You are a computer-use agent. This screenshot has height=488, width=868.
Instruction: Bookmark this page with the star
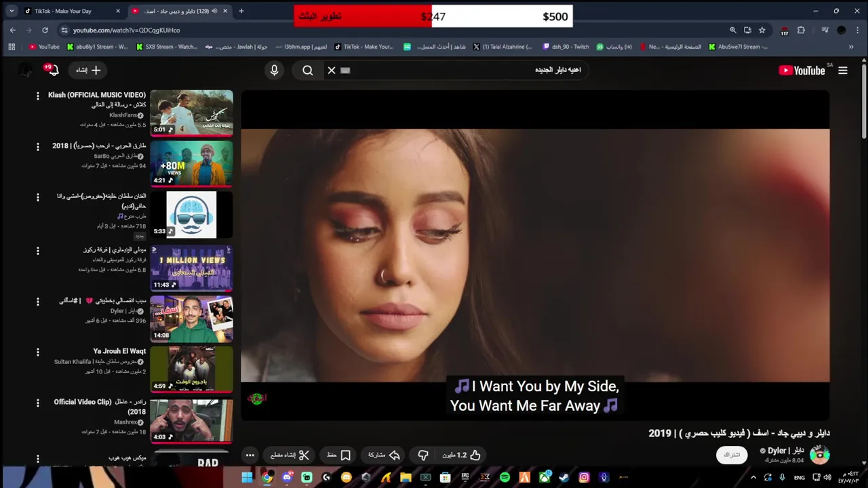[x=762, y=30]
